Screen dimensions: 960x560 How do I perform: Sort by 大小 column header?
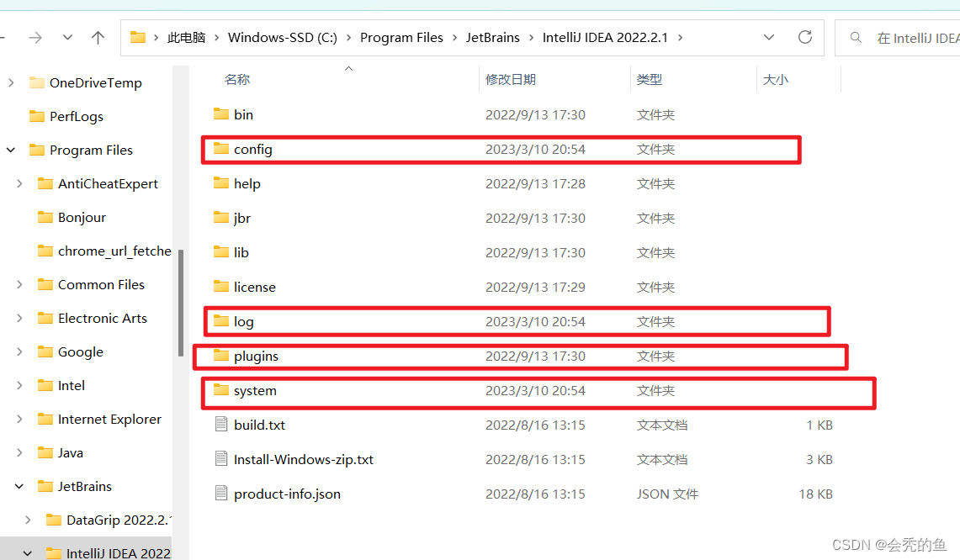[x=775, y=80]
